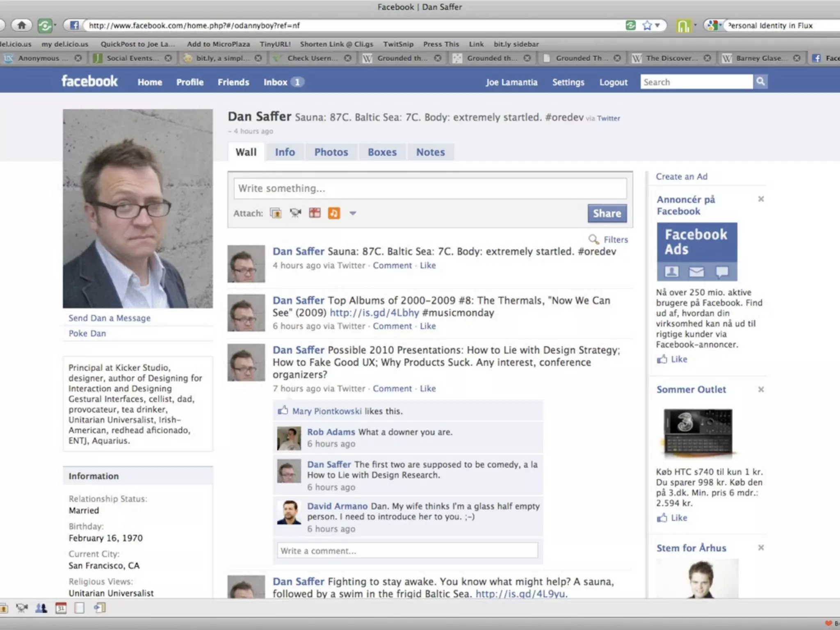Open the Events calendar icon in bottom bar
Screen dimensions: 840x630
point(61,608)
